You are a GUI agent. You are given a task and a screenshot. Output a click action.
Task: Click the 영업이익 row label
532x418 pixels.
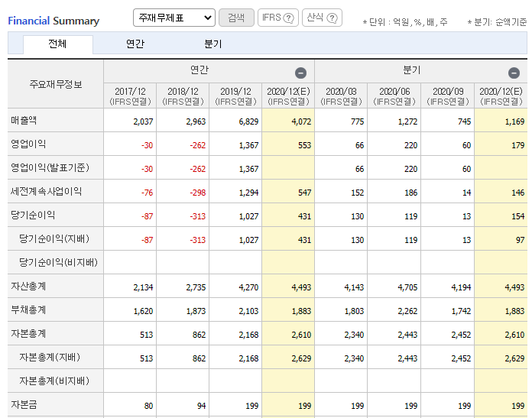point(28,144)
